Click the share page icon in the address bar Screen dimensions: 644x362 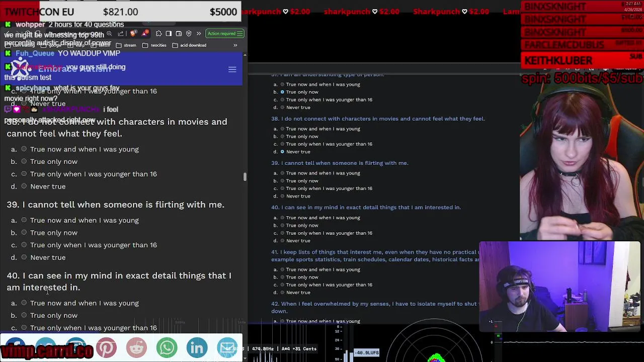coord(121,34)
